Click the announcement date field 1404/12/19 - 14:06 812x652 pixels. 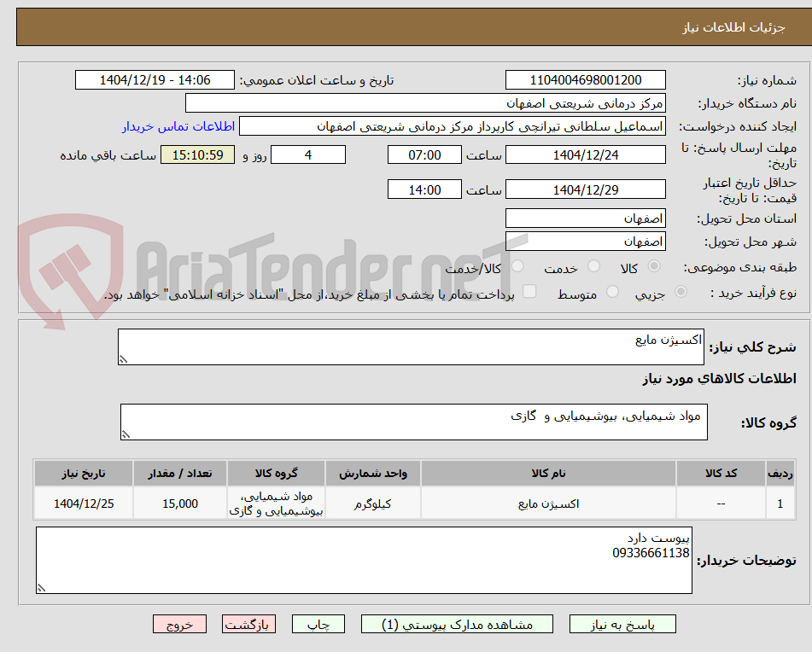(155, 80)
